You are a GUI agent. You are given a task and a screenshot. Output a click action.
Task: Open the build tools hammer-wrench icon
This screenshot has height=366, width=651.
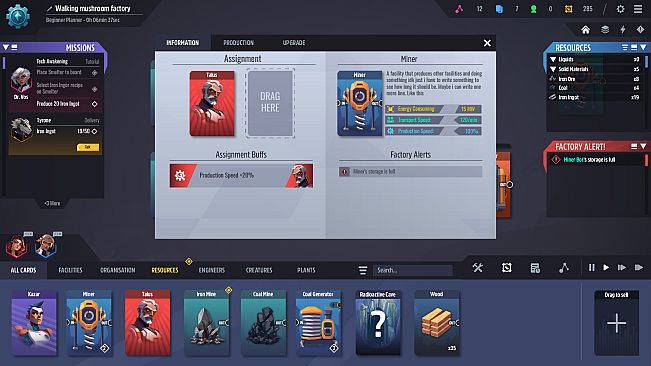pyautogui.click(x=477, y=268)
